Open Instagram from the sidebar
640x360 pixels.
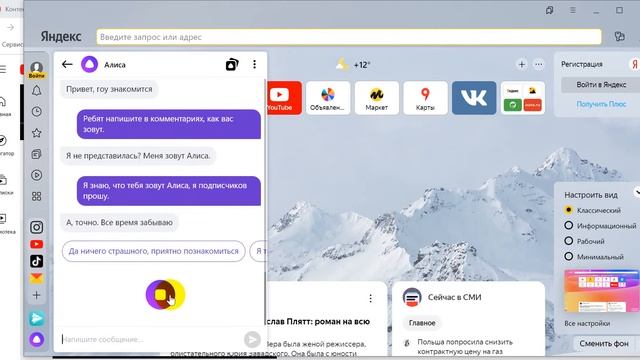click(x=36, y=227)
